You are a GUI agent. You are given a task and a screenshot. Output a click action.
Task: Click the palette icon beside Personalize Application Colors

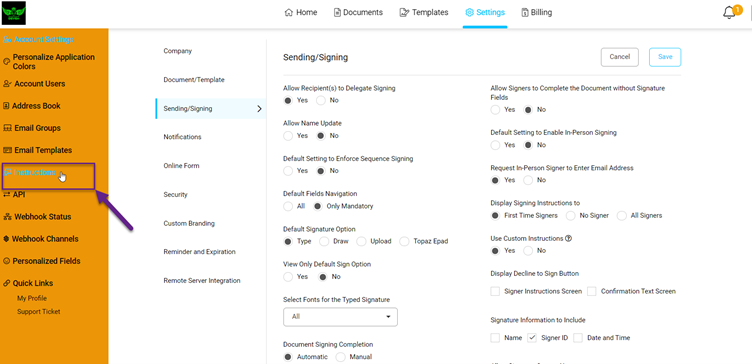tap(7, 62)
